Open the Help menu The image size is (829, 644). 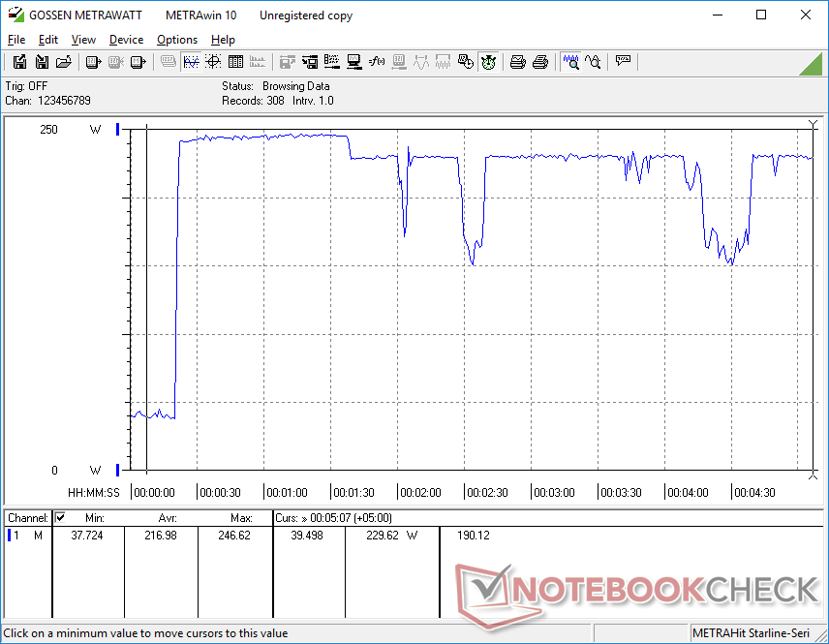click(223, 40)
